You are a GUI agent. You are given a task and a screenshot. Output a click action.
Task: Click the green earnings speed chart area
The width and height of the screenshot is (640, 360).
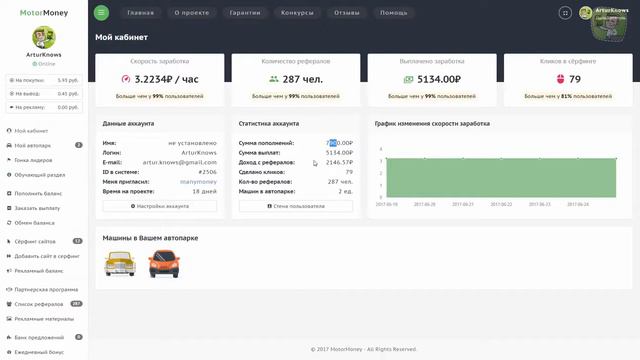click(501, 178)
